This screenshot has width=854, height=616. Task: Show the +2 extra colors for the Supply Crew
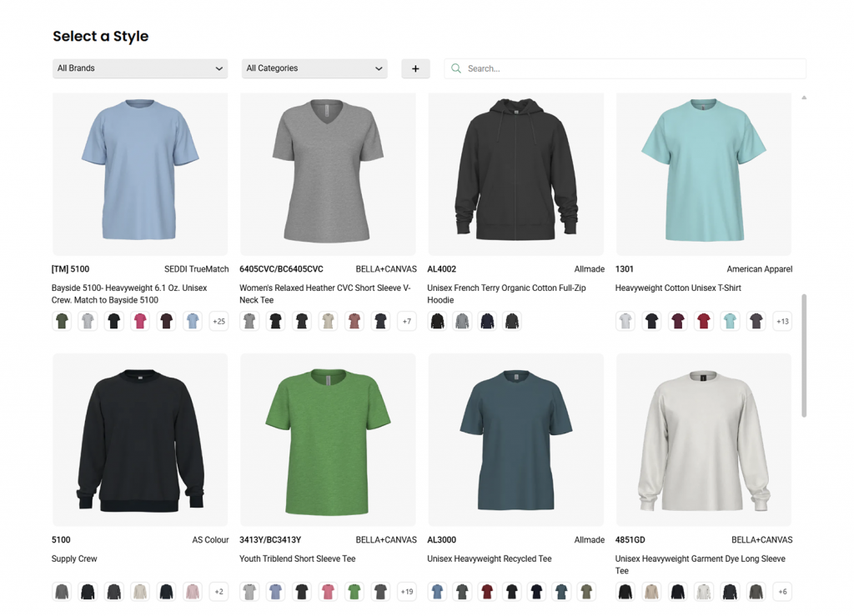219,591
